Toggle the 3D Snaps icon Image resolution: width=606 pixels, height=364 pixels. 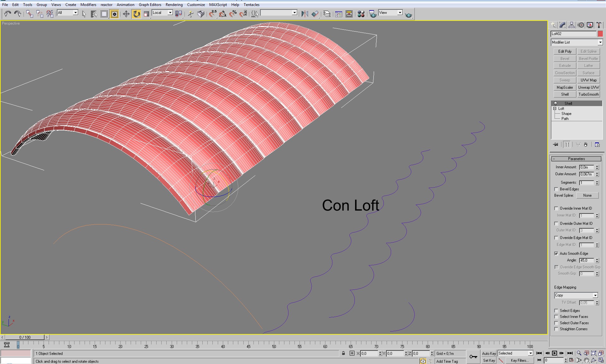212,14
